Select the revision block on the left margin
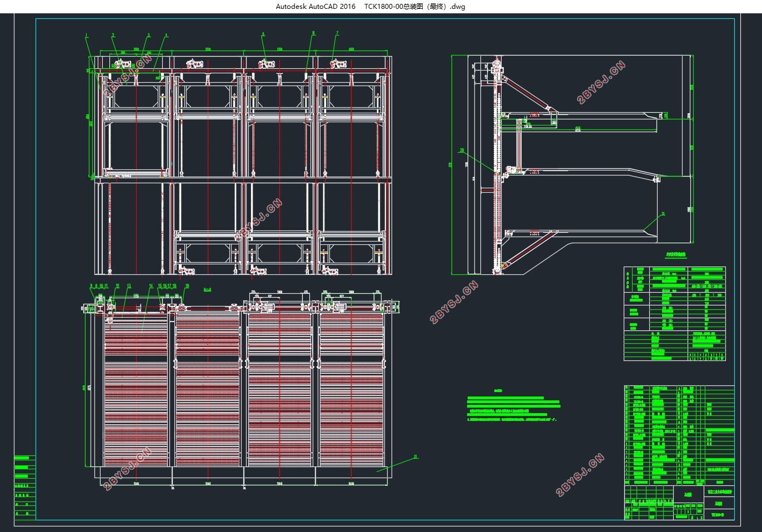The width and height of the screenshot is (762, 532). click(x=25, y=488)
